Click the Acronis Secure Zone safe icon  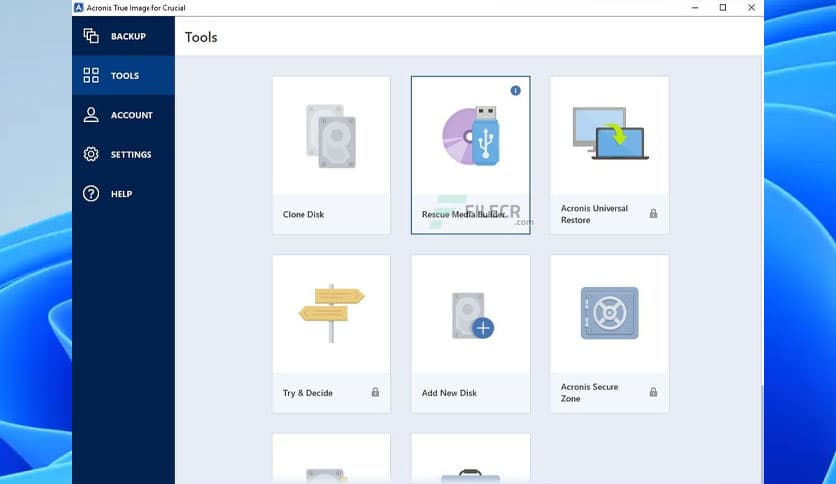[609, 313]
